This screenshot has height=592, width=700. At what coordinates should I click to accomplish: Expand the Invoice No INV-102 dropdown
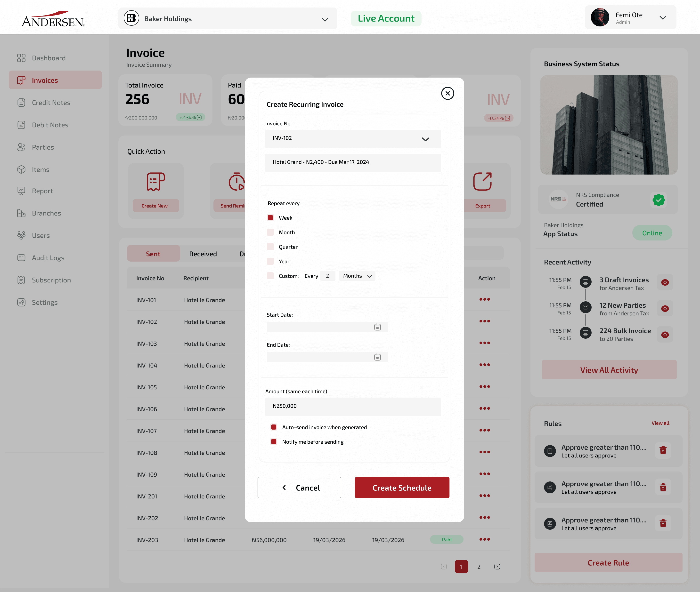click(x=353, y=139)
